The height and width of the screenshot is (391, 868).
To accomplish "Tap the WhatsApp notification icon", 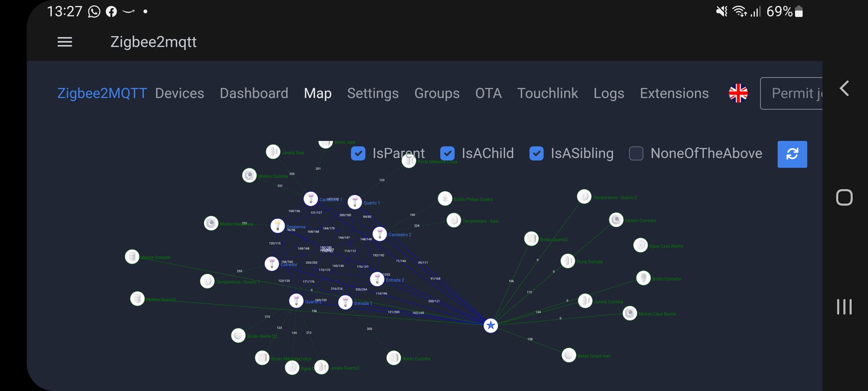I will coord(94,11).
